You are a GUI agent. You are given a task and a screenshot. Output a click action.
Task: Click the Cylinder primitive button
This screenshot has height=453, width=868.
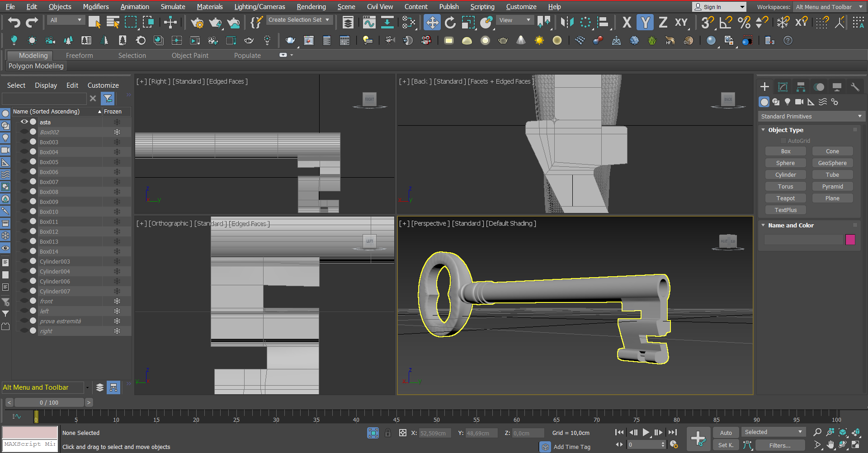coord(785,175)
